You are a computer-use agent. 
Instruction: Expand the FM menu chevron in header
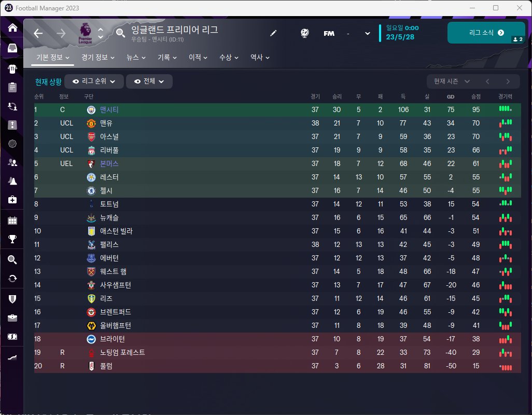[368, 33]
